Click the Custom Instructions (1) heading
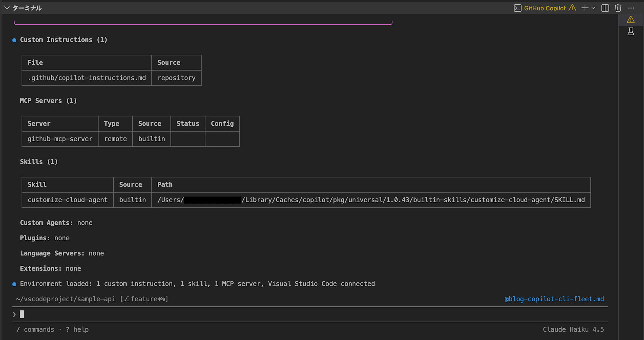644x340 pixels. [64, 40]
